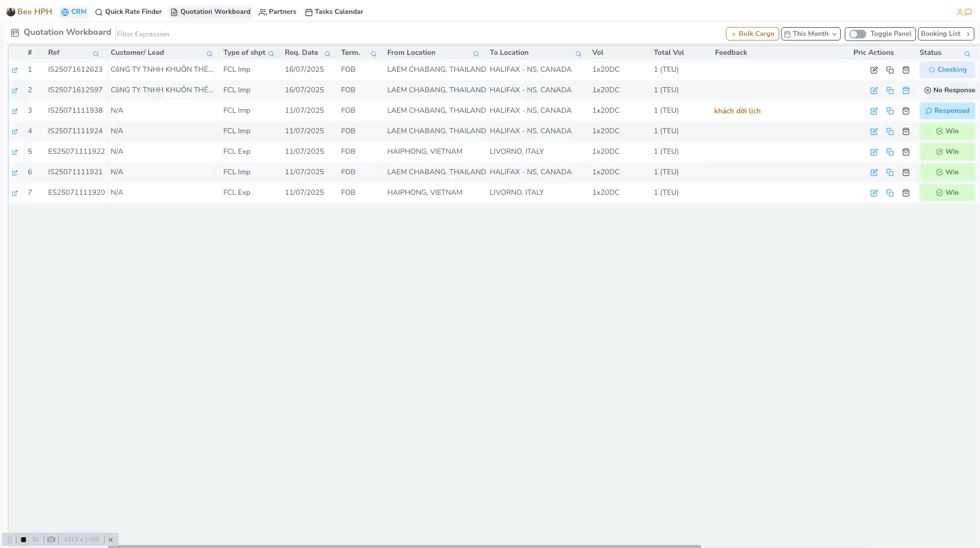Click the shopping bag icon in row 5
The image size is (980, 548).
tap(906, 152)
